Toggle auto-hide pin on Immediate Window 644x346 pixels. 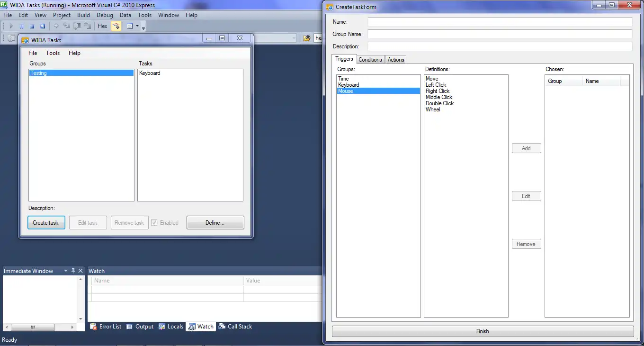73,271
